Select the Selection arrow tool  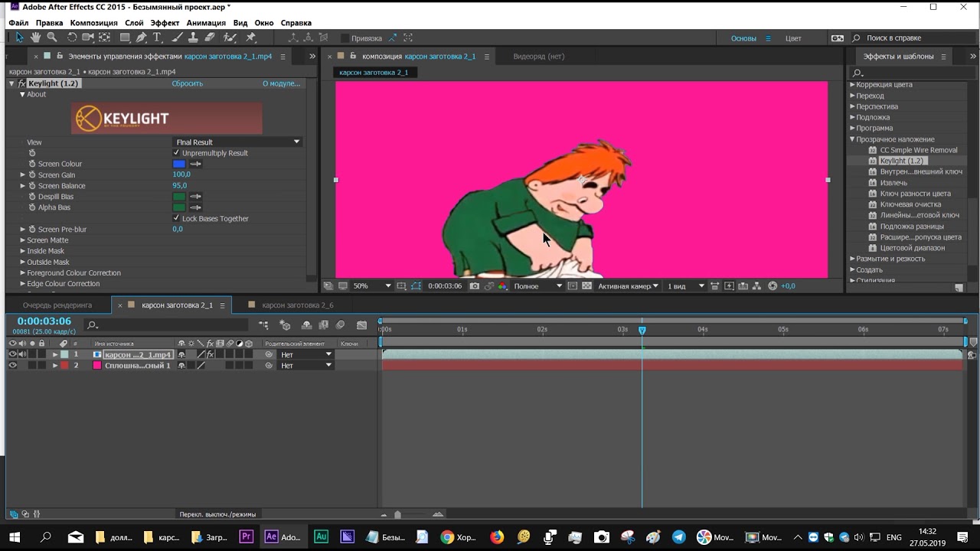[19, 37]
